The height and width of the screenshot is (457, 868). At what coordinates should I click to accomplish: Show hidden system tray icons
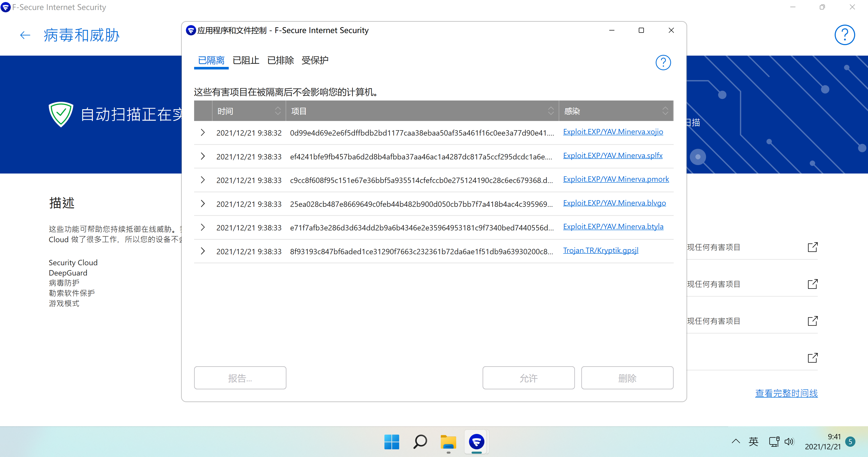click(x=736, y=441)
